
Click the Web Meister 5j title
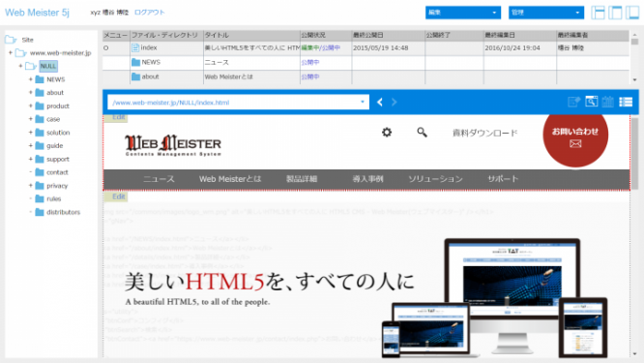[37, 13]
